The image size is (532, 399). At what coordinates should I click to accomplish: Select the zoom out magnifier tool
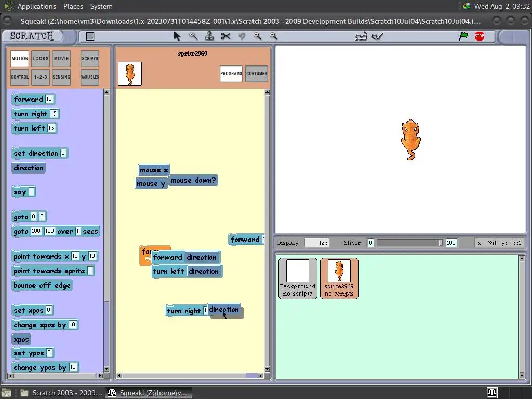273,36
